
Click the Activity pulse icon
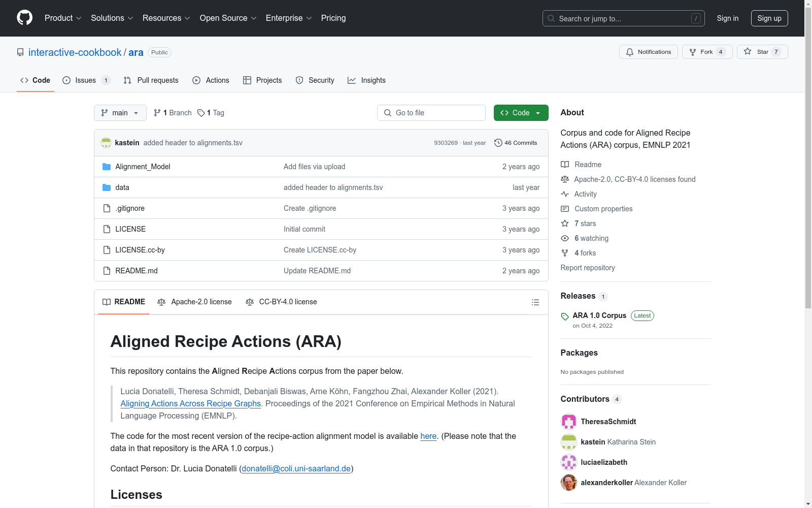[x=565, y=194]
